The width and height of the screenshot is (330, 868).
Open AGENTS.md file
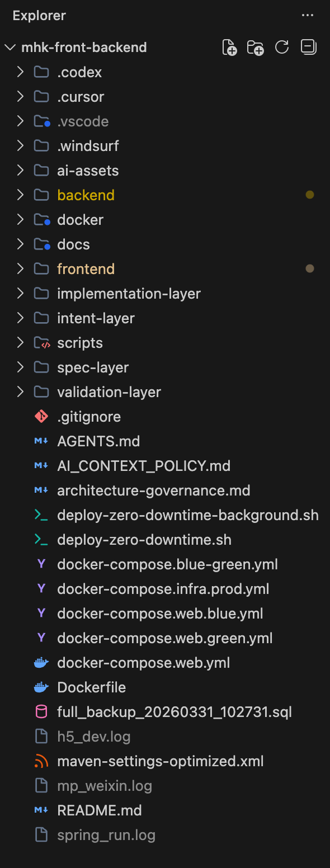[98, 441]
